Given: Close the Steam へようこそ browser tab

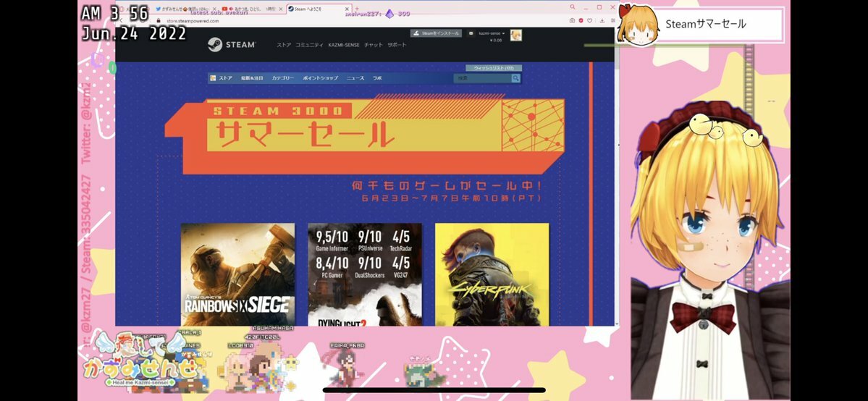Looking at the screenshot, I should tap(347, 9).
